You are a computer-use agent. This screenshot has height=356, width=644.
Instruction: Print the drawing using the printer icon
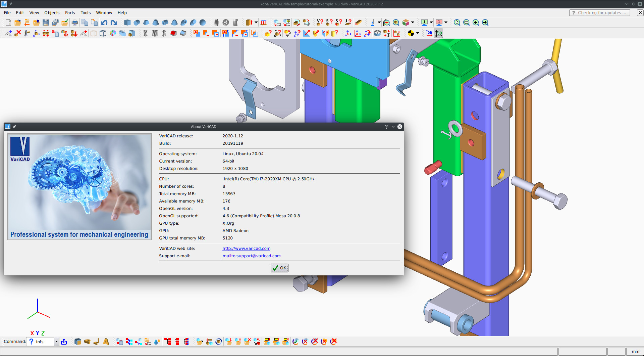75,23
